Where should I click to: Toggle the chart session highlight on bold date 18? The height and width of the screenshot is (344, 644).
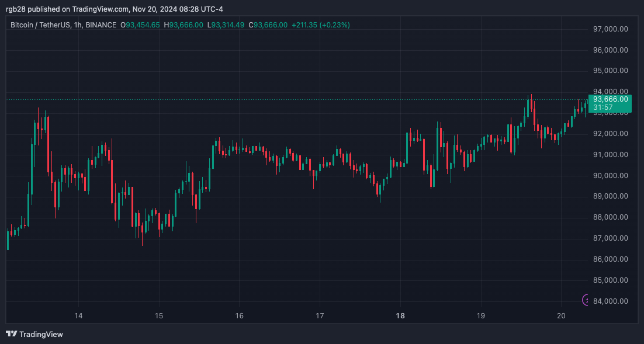[x=401, y=315]
